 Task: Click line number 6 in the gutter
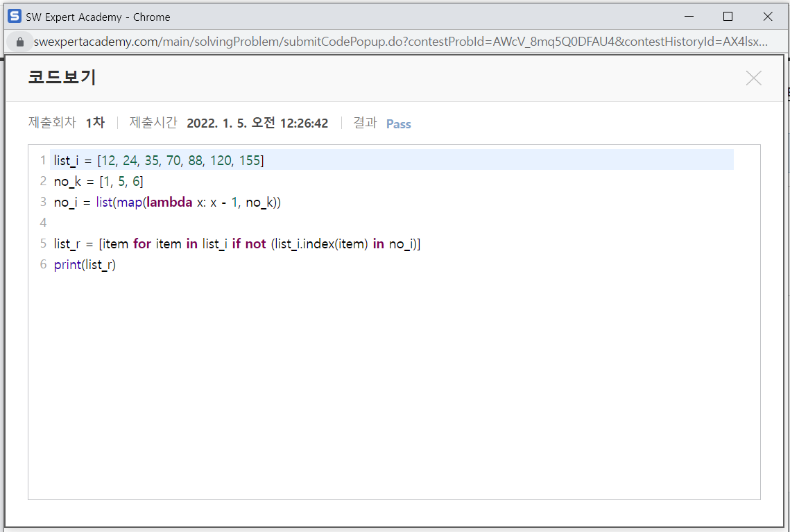43,264
